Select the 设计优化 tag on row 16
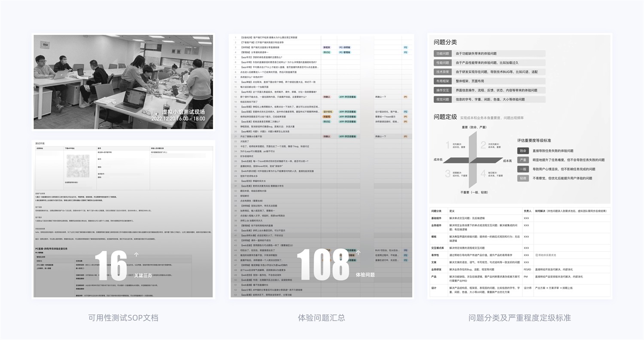644x340 pixels. click(x=328, y=112)
